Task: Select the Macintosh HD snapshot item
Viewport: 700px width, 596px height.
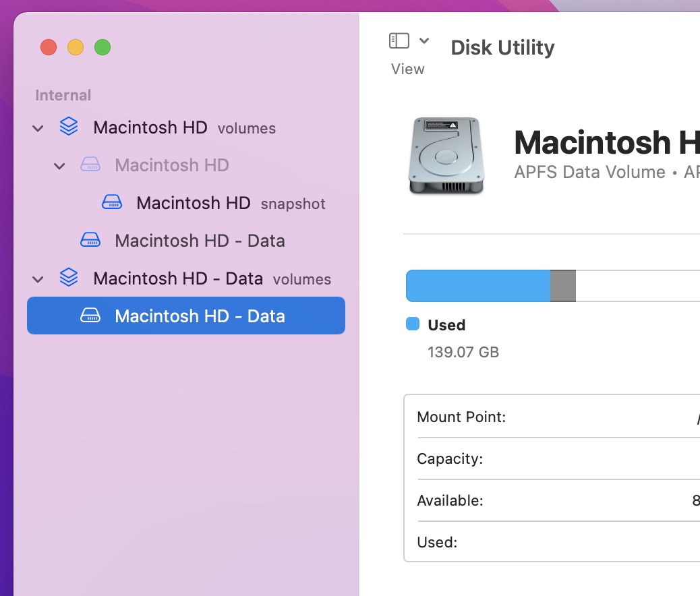Action: (193, 203)
